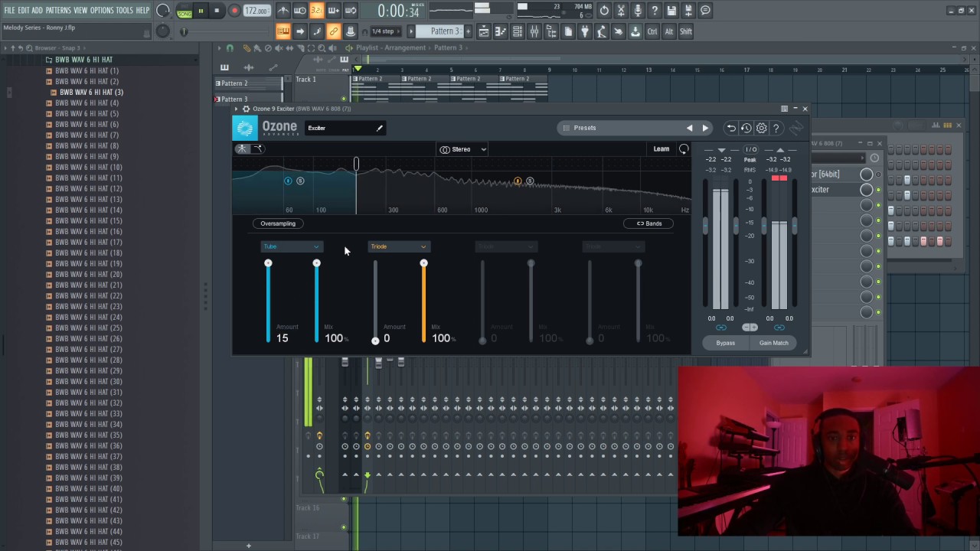Click the Ozone I/O meter button
The height and width of the screenshot is (551, 980).
(750, 149)
